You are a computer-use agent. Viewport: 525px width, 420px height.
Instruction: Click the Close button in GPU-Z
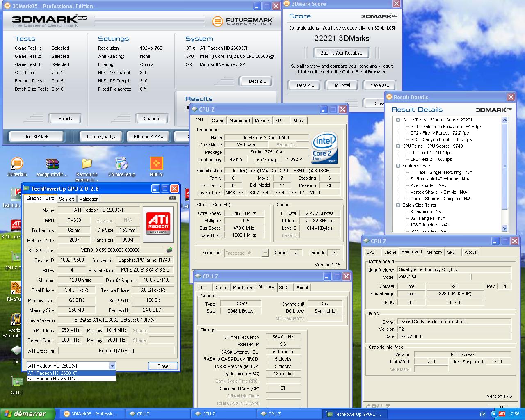(163, 366)
